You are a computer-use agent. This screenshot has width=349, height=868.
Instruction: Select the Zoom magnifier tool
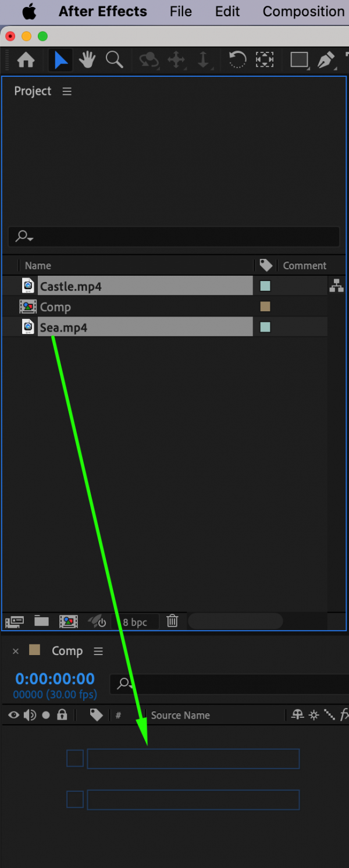[114, 60]
